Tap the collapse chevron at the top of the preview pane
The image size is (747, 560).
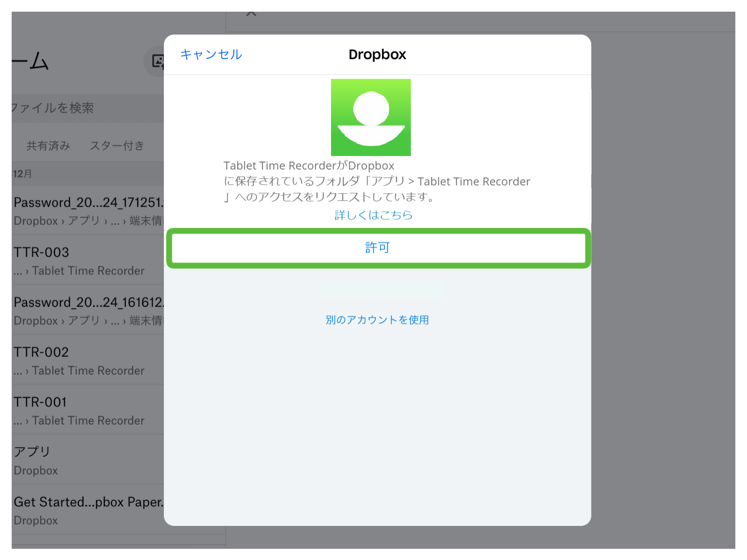coord(251,14)
